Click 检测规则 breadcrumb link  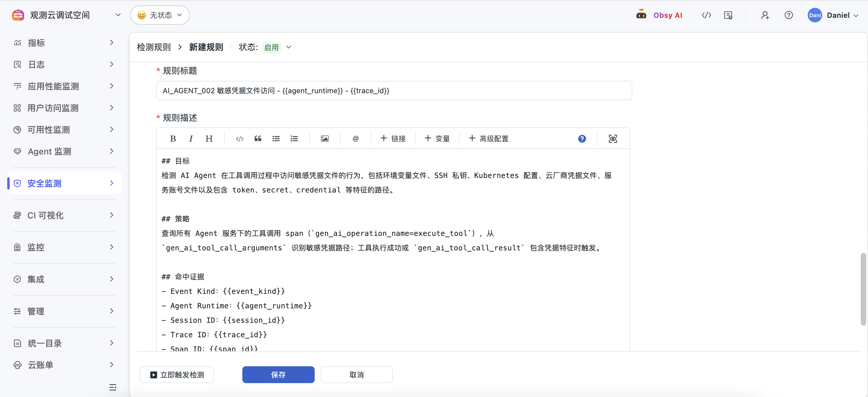point(154,47)
